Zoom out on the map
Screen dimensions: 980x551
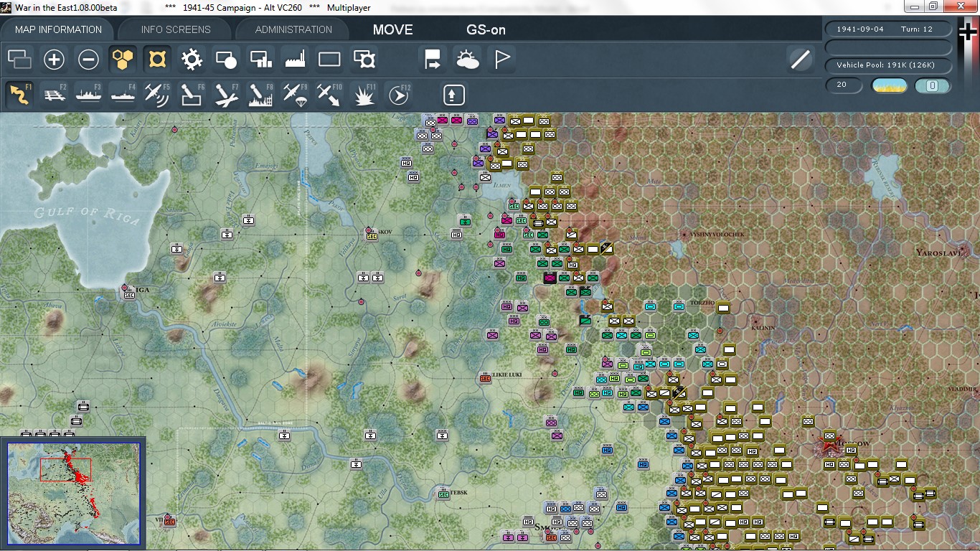88,60
